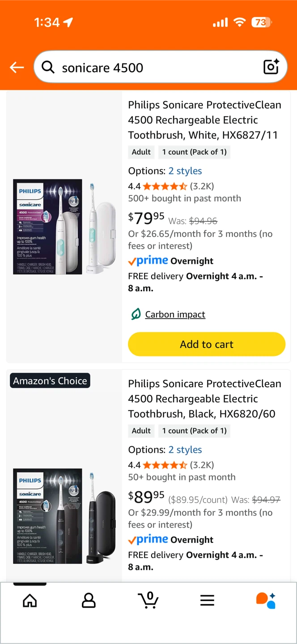Open the 3.2K reviews for white toothbrush
The width and height of the screenshot is (297, 644).
202,186
